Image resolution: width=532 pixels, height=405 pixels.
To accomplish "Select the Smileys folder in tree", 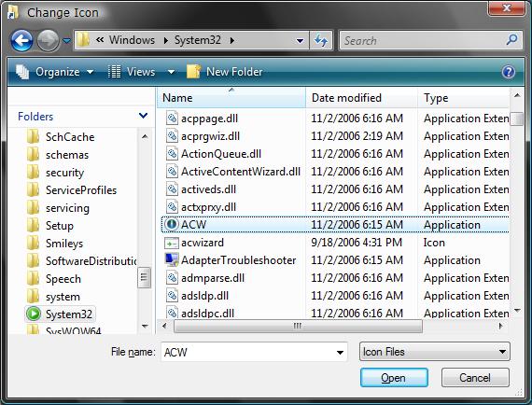I will click(x=55, y=244).
